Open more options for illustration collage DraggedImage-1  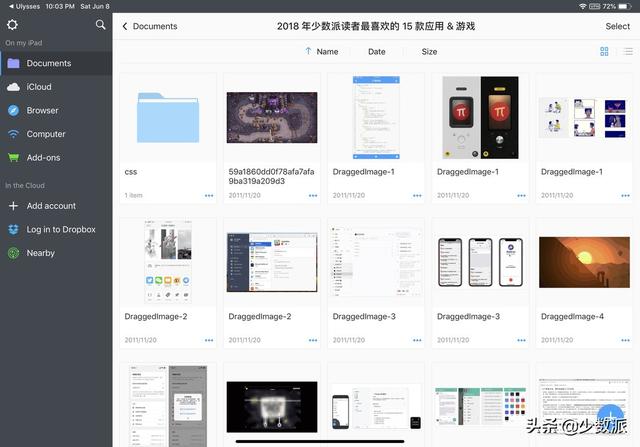pos(625,196)
